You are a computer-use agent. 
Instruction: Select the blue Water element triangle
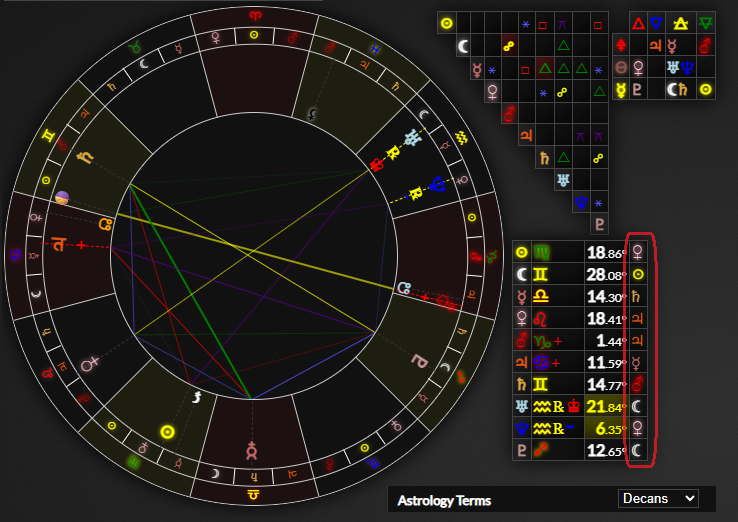656,22
